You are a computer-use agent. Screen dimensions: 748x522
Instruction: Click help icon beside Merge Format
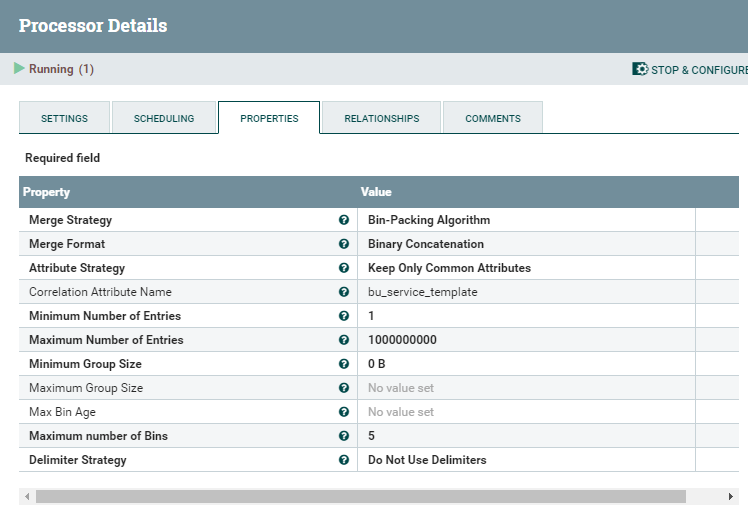coord(344,244)
